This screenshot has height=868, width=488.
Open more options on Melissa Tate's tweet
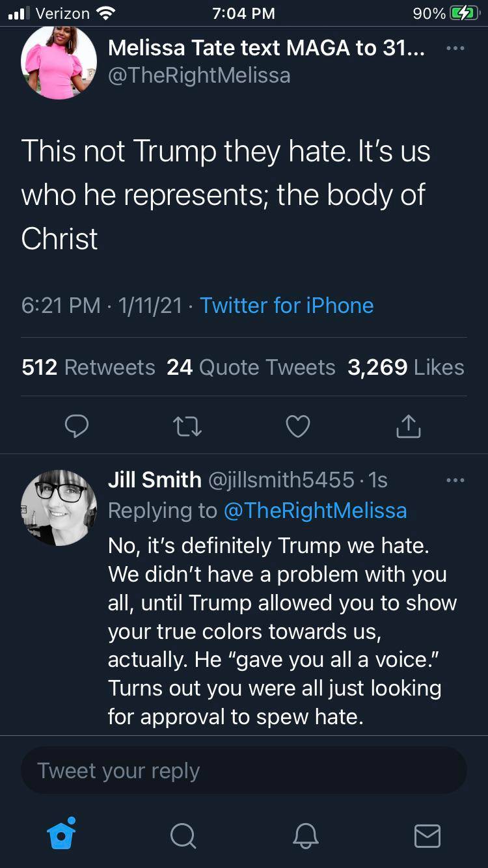(x=455, y=49)
